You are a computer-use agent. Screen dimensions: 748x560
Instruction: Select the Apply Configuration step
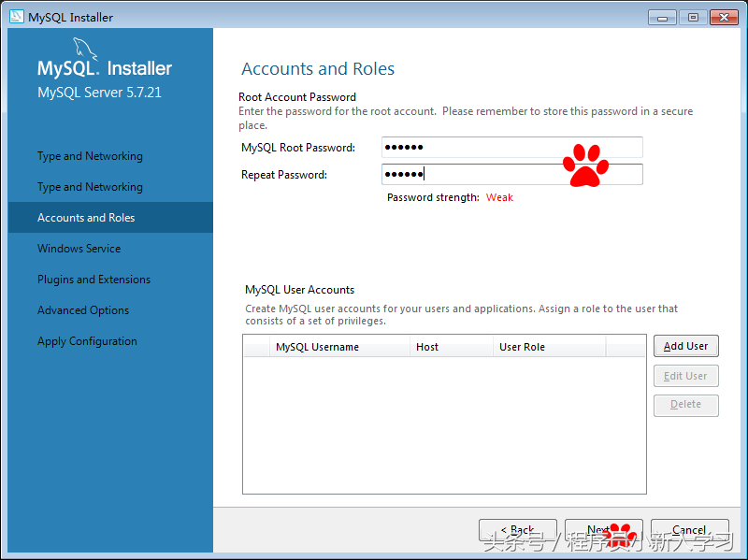point(87,340)
